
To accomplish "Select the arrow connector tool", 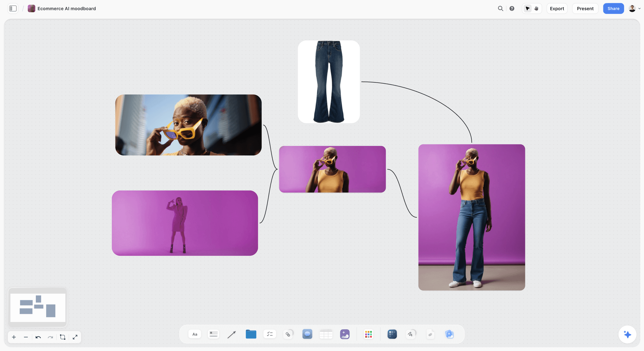I will (232, 334).
